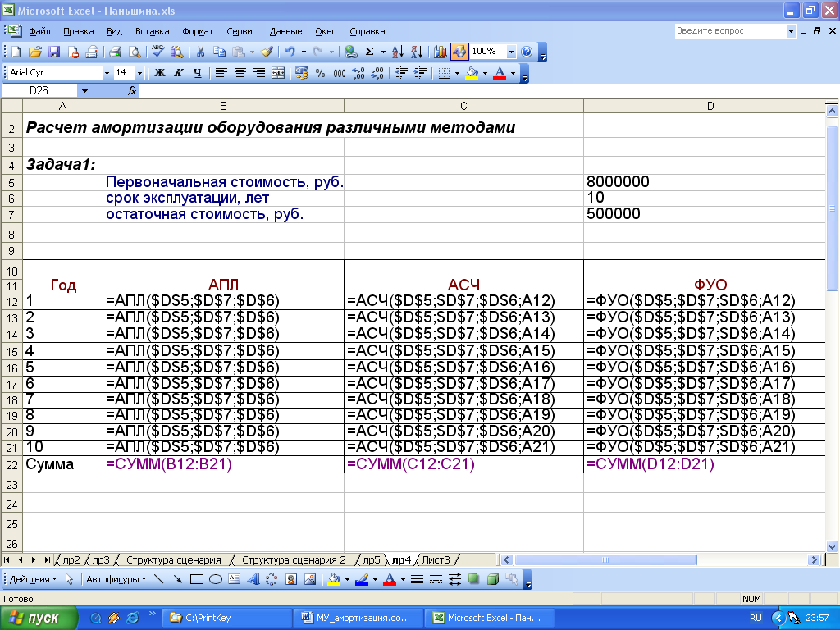This screenshot has width=840, height=630.
Task: Toggle bold formatting (Ж)
Action: click(x=160, y=73)
